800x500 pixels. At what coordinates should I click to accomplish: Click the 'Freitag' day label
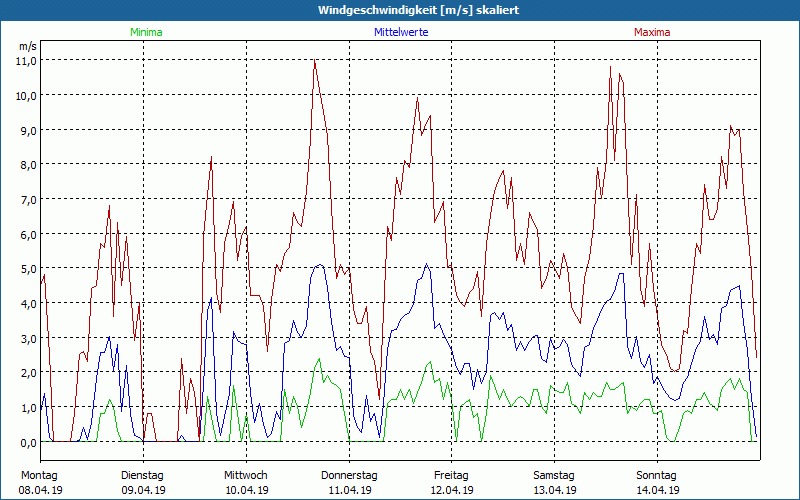452,475
